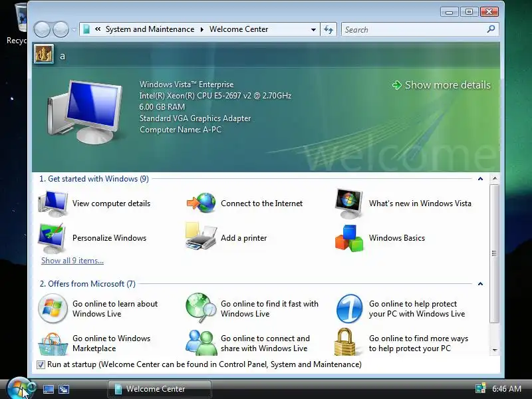Screen dimensions: 532x399
Task: Click the search magnifier icon
Action: pos(491,29)
